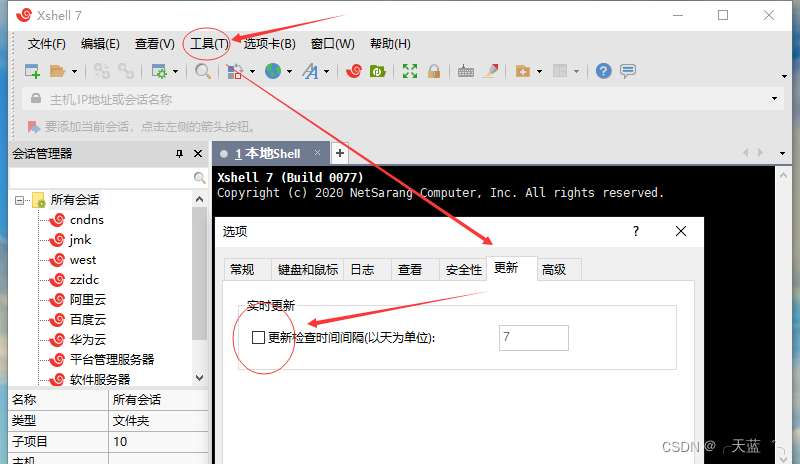This screenshot has height=464, width=800.
Task: Select the cndns session
Action: [x=87, y=220]
